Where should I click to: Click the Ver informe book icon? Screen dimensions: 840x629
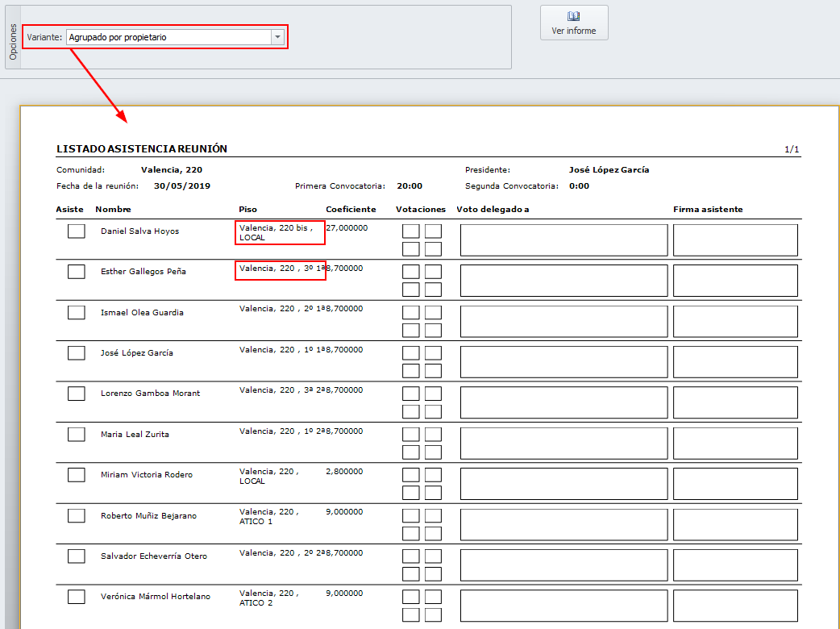click(x=574, y=16)
